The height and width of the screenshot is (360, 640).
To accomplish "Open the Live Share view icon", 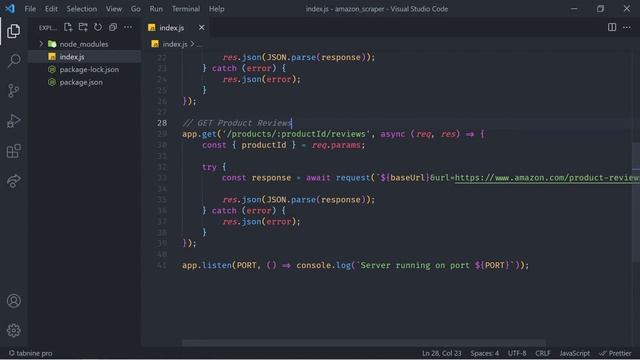I will tap(13, 181).
